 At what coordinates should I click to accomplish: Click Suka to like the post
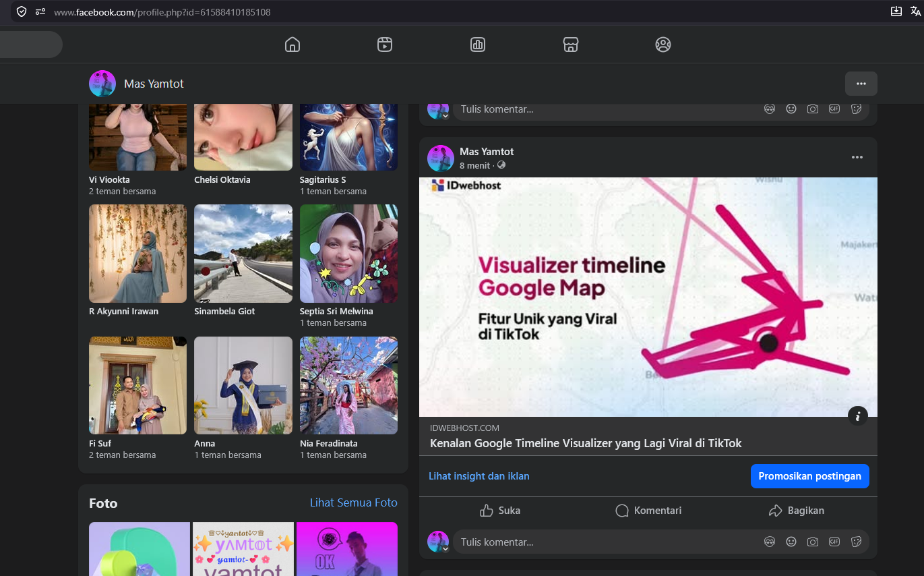click(500, 511)
